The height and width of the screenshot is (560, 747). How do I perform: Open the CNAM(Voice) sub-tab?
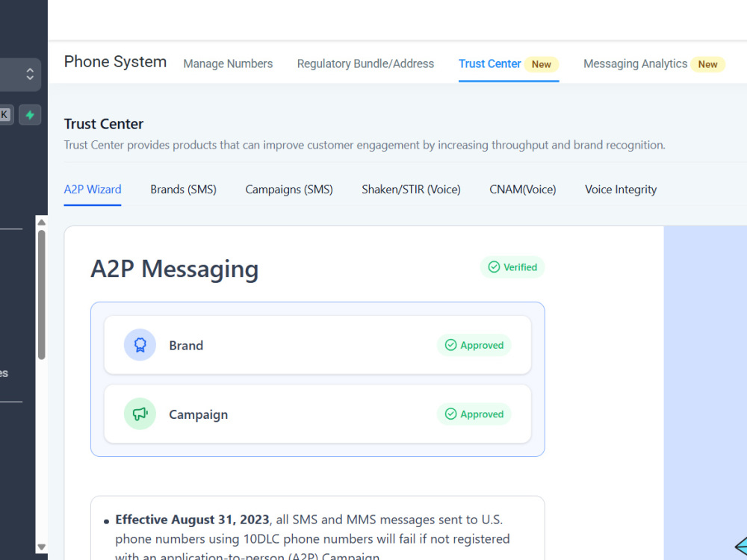pos(523,190)
